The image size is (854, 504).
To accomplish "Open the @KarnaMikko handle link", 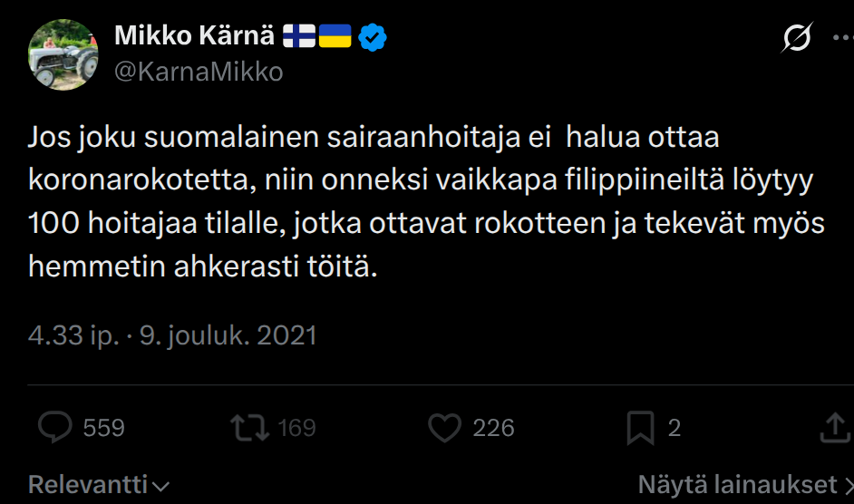I will point(199,72).
